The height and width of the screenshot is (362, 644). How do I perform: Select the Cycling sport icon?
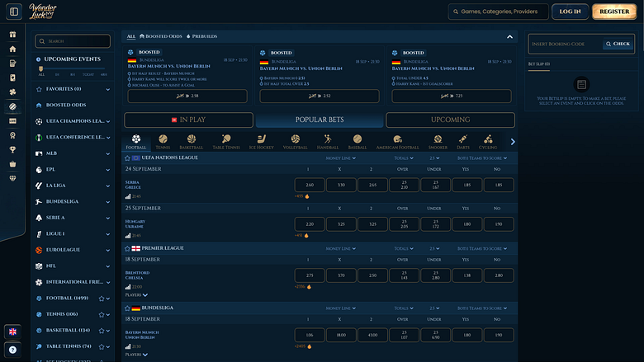pyautogui.click(x=488, y=142)
